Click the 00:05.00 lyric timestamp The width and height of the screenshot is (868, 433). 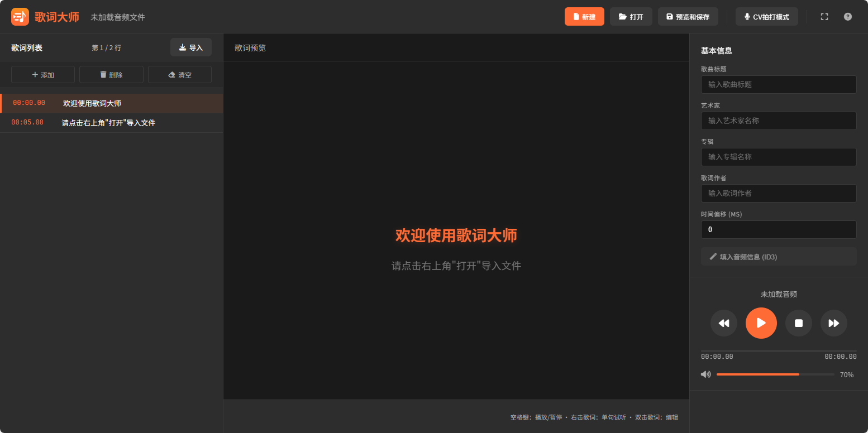coord(27,123)
